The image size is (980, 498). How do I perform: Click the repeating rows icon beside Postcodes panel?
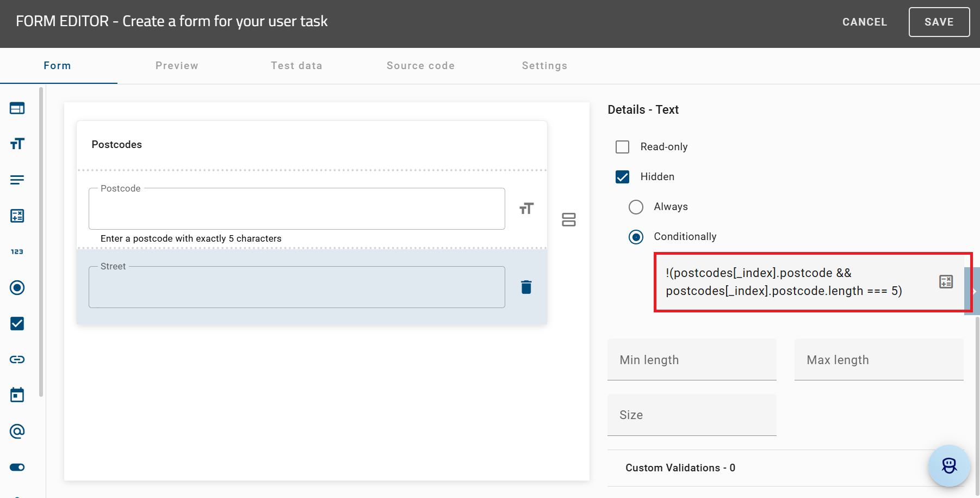pos(569,219)
